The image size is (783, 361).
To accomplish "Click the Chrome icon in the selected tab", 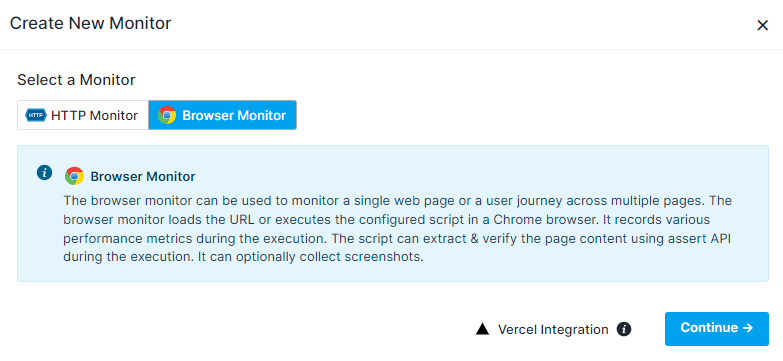I will click(x=167, y=115).
